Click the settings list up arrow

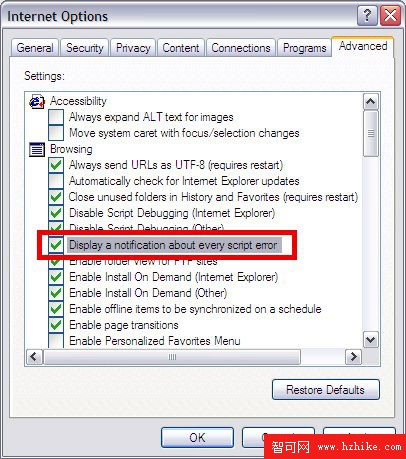point(371,102)
